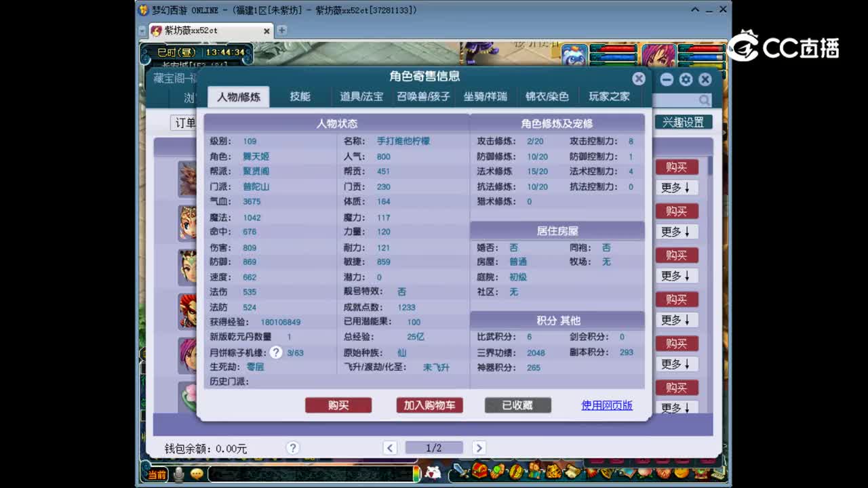Select the 紫坊薇xx52ct window tab
This screenshot has height=488, width=868.
pos(210,31)
